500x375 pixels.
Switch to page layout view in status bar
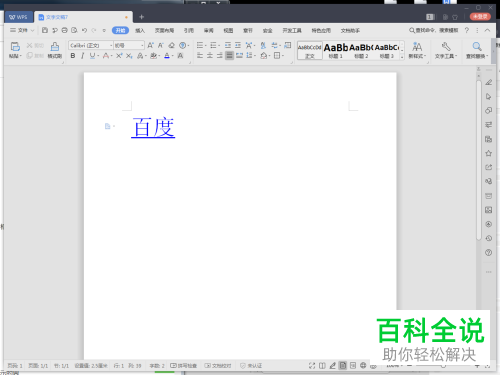click(343, 366)
